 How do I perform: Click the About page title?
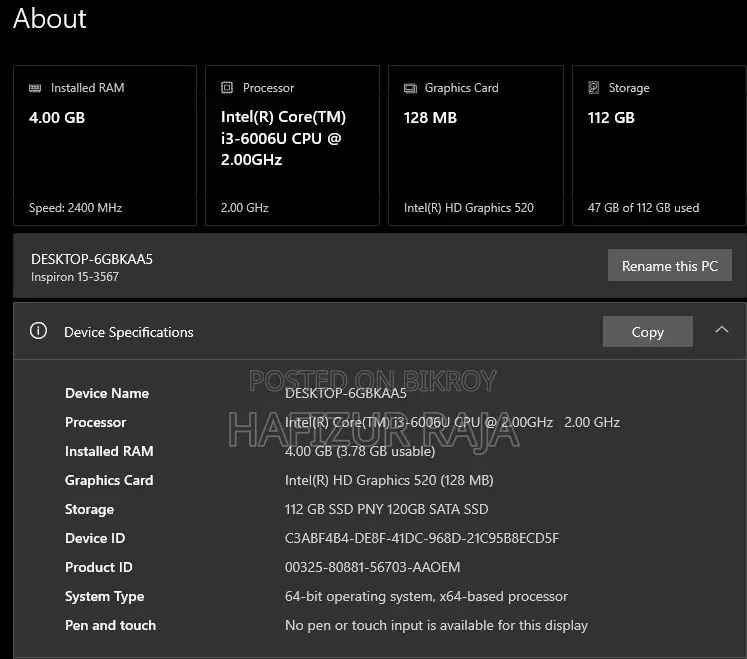click(50, 19)
